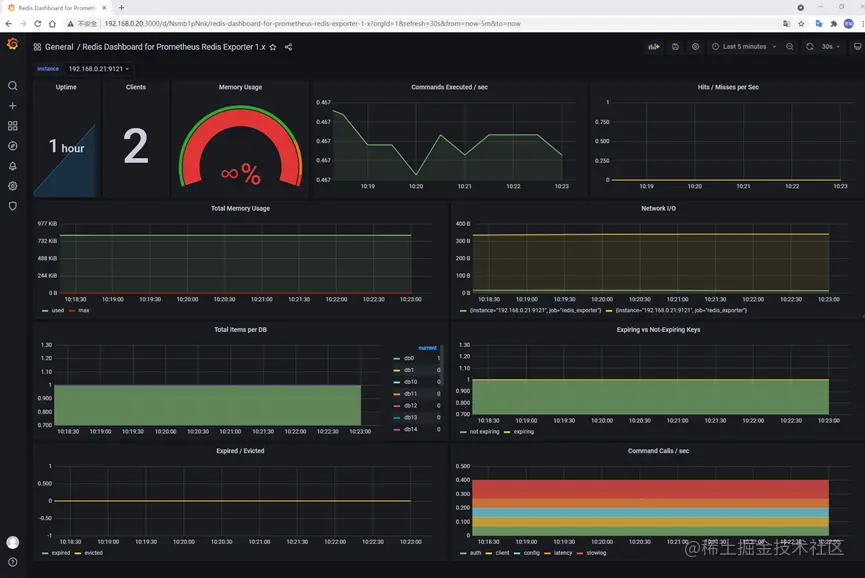Close the Redis Dashboard browser tab
This screenshot has width=865, height=578.
(104, 8)
